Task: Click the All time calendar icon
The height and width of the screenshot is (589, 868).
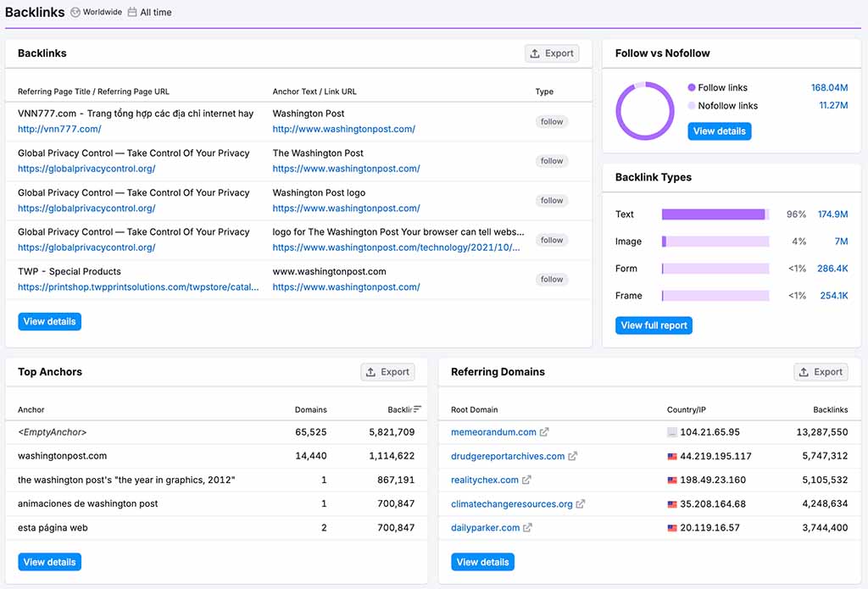Action: [132, 12]
